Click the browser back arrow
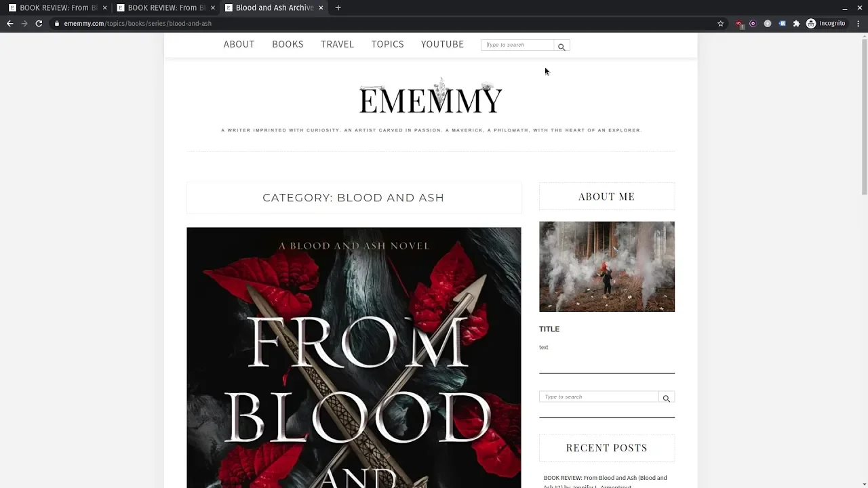 (x=9, y=23)
